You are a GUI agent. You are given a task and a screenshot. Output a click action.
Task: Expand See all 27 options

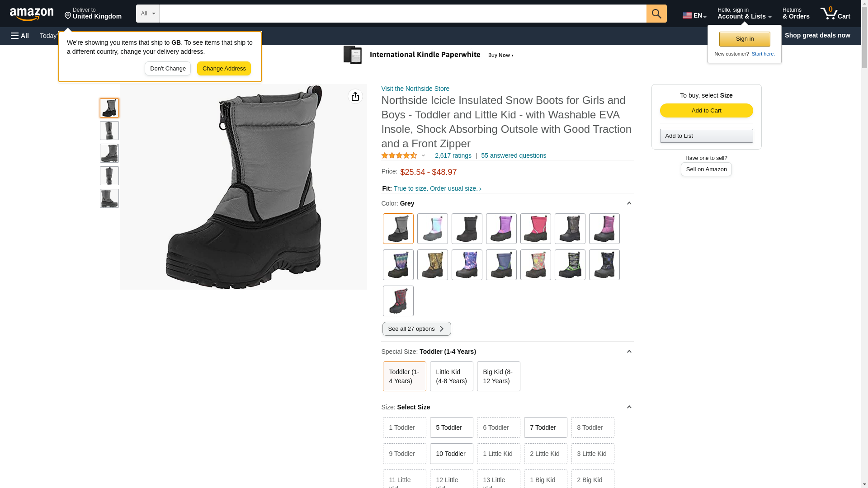coord(416,329)
